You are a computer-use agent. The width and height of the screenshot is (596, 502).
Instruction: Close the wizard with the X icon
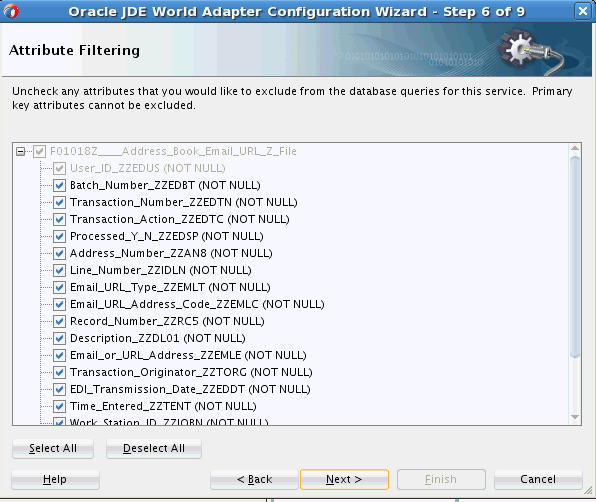(583, 11)
